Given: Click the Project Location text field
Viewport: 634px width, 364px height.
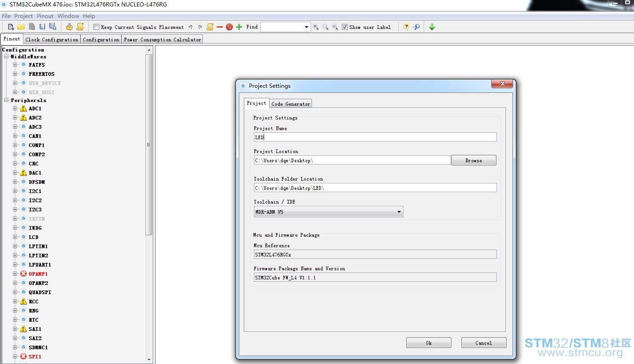Looking at the screenshot, I should click(352, 160).
